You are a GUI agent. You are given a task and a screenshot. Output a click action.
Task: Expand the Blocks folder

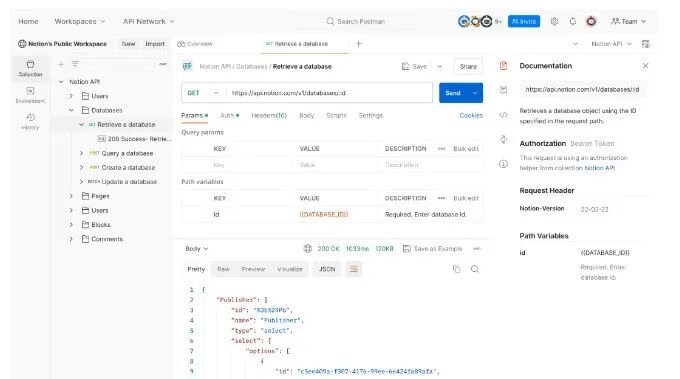pos(72,225)
